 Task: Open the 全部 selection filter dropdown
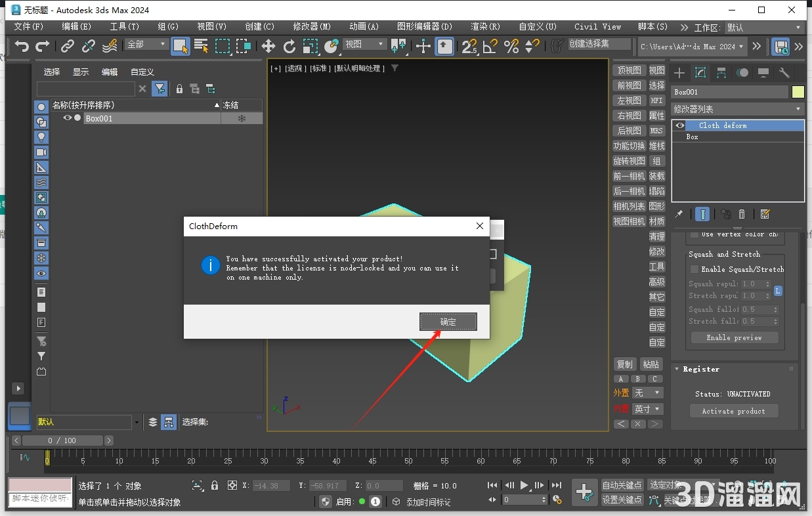coord(147,44)
